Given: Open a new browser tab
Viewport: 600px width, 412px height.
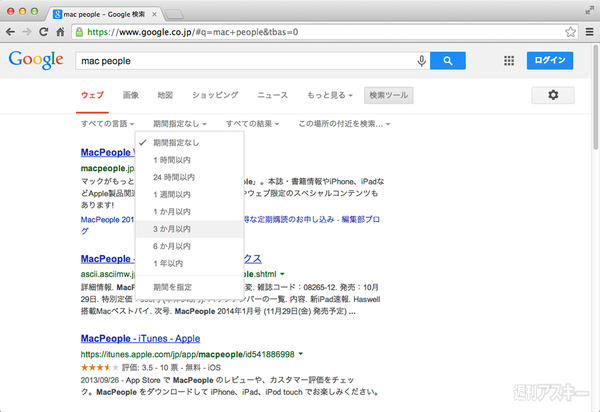Looking at the screenshot, I should click(x=174, y=15).
